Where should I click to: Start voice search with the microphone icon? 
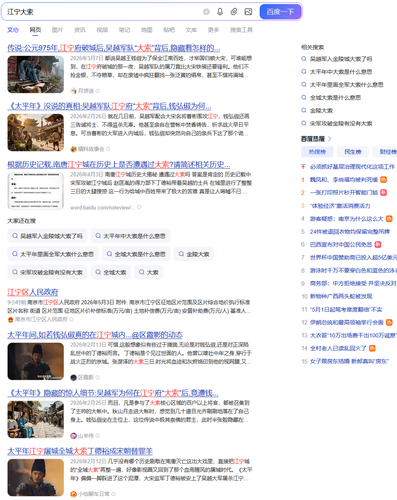[220, 12]
